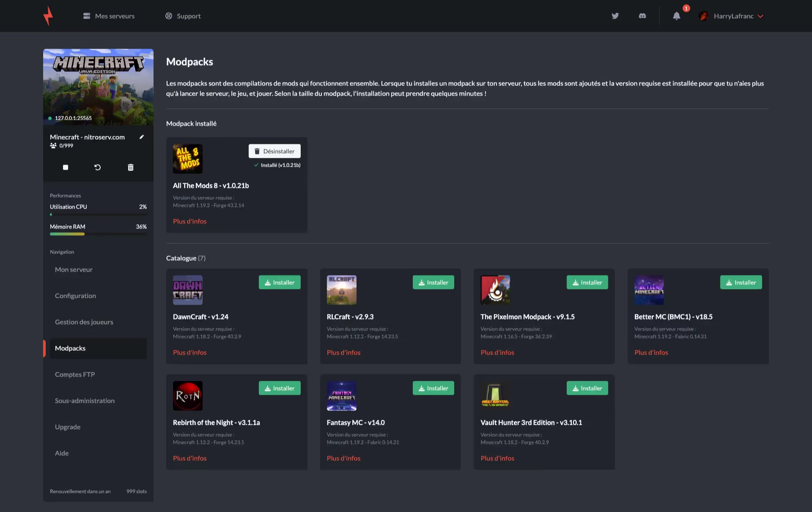
Task: Click the RLCraft modpack icon
Action: coord(342,290)
